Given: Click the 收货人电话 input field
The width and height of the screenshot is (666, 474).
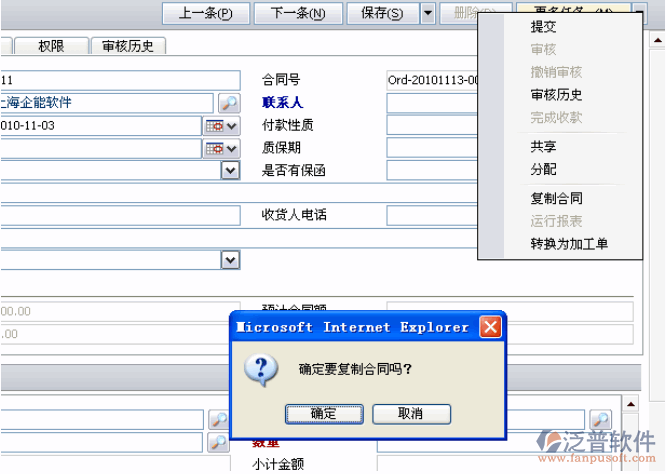Looking at the screenshot, I should tap(432, 215).
